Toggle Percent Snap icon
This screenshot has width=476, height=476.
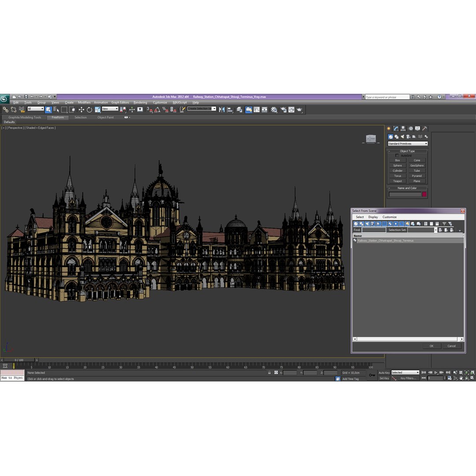(x=165, y=110)
